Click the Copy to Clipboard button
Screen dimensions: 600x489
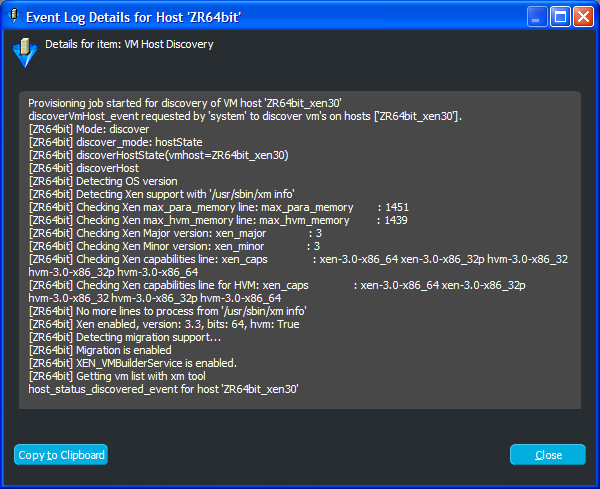click(61, 455)
